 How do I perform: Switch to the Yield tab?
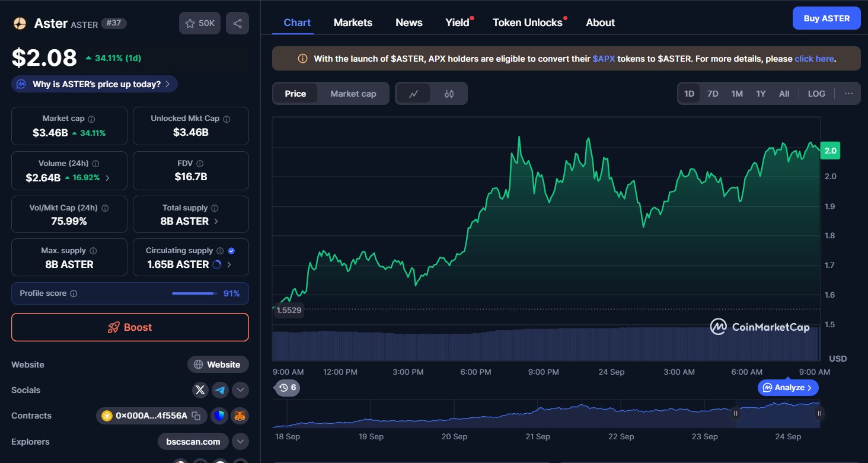click(x=457, y=23)
